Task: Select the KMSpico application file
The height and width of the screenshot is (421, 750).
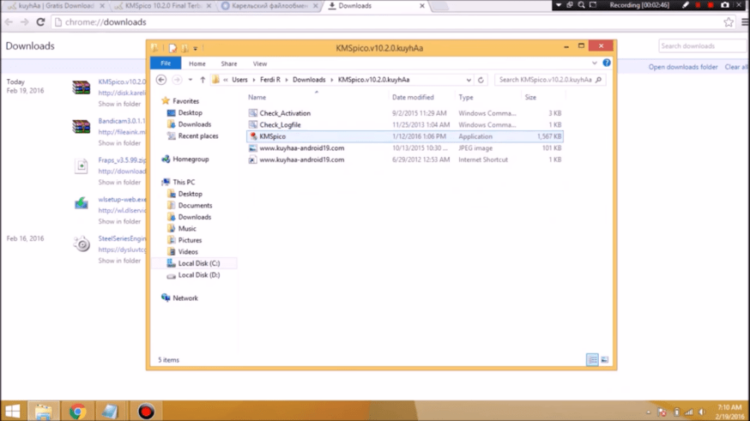Action: (x=405, y=136)
